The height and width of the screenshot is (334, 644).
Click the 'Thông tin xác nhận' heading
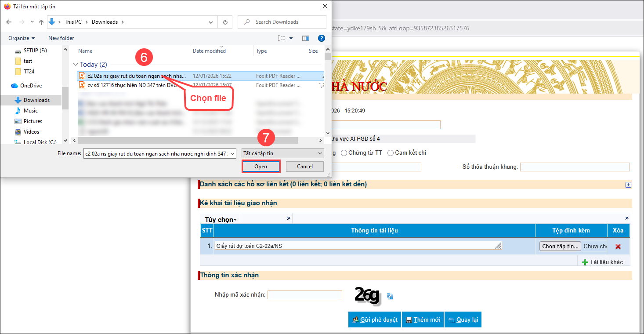coord(229,276)
